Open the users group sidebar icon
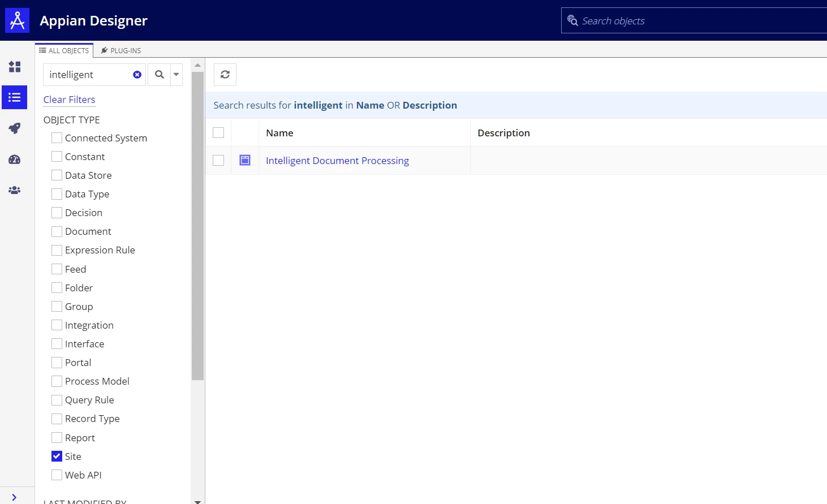Image resolution: width=827 pixels, height=504 pixels. (15, 190)
